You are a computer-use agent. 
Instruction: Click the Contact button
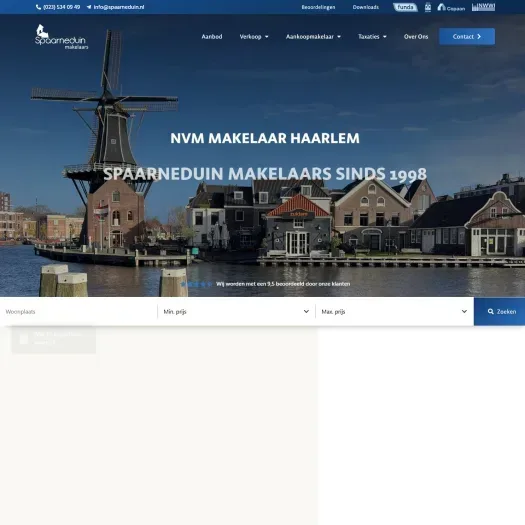click(467, 36)
